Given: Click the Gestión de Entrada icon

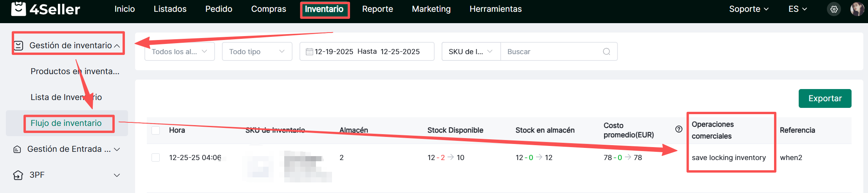Looking at the screenshot, I should (x=17, y=149).
